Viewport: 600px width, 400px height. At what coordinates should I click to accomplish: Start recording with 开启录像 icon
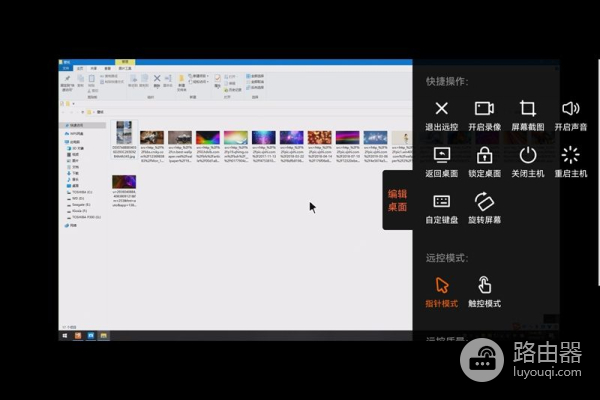(485, 109)
